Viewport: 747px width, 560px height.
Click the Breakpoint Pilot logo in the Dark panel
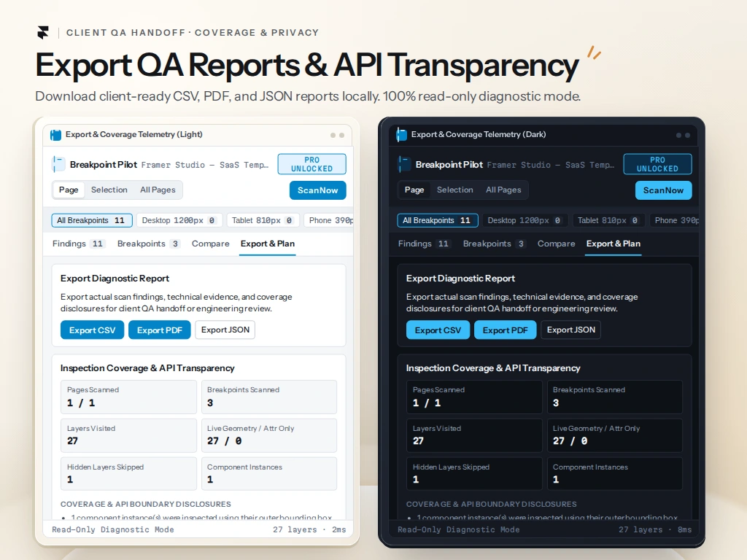coord(404,164)
